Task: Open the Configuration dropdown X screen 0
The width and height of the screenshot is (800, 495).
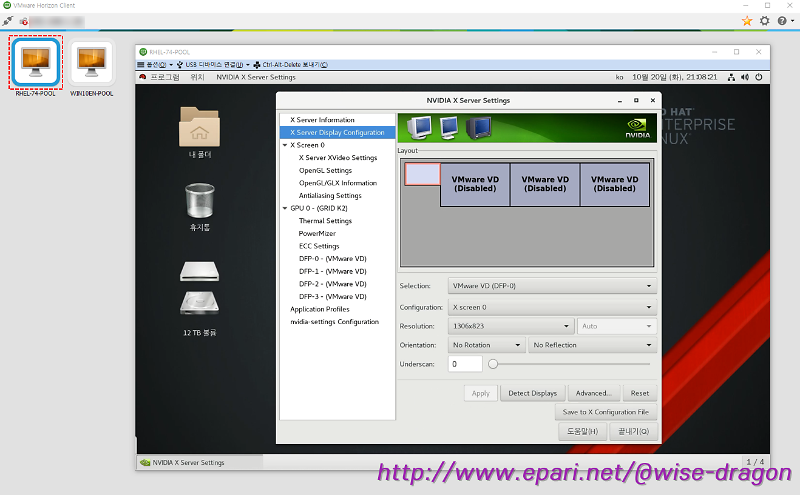Action: (x=552, y=307)
